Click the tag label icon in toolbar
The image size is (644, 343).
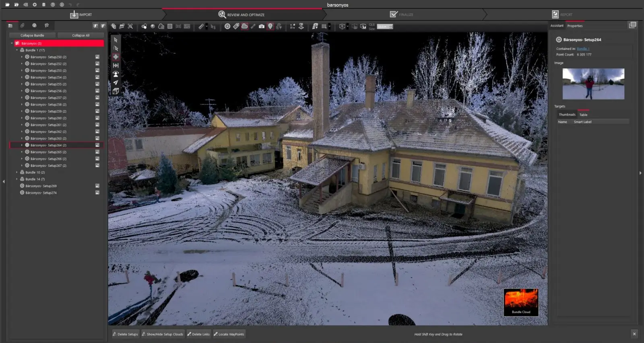coord(236,27)
